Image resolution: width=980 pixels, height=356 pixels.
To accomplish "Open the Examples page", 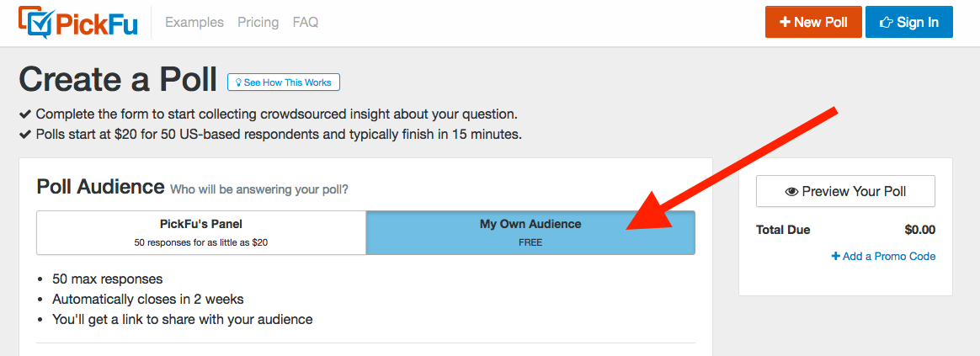I will (194, 23).
